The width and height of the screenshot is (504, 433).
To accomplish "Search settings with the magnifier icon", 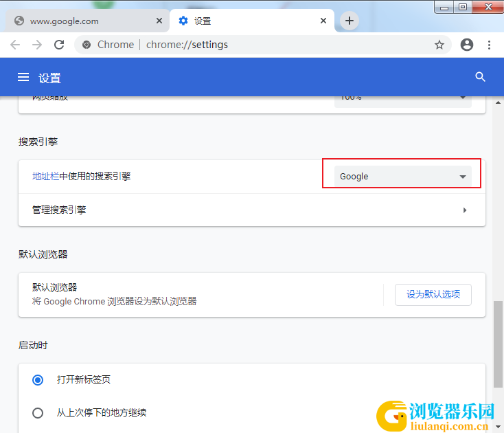I will tap(480, 77).
